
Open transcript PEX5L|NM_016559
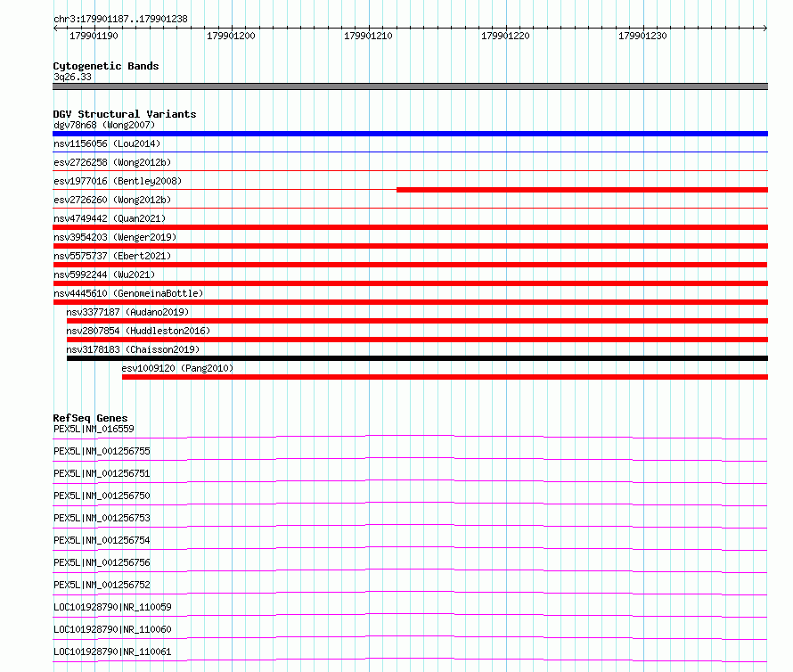tap(94, 429)
